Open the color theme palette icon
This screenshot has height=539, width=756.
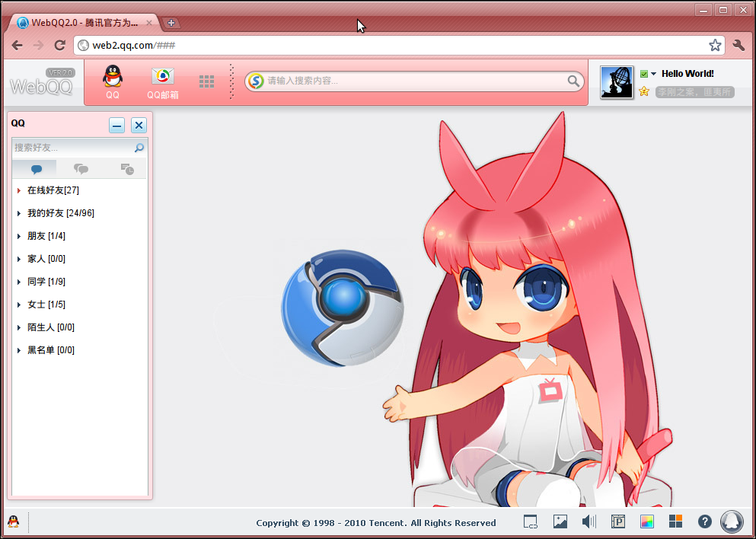pos(646,521)
